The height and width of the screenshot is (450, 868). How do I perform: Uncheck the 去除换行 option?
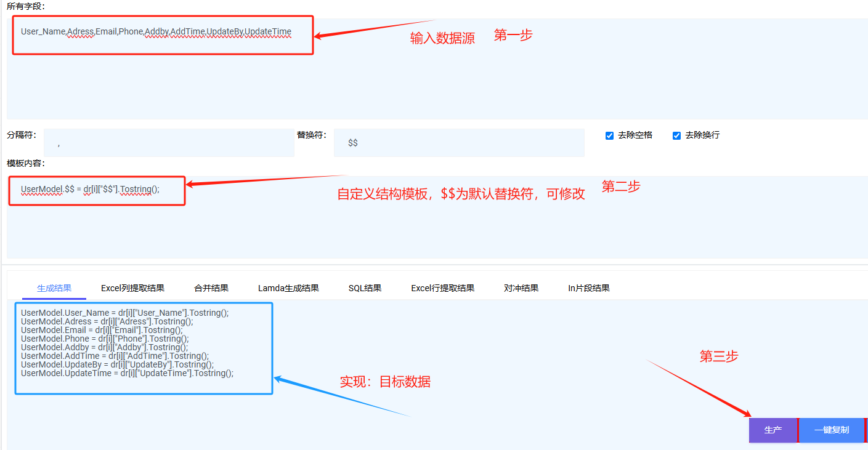[x=676, y=136]
